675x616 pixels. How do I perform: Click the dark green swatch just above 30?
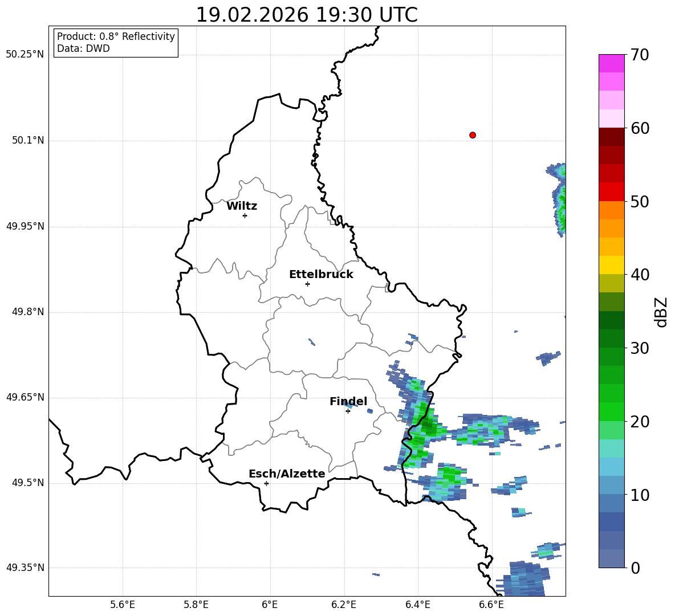click(611, 338)
